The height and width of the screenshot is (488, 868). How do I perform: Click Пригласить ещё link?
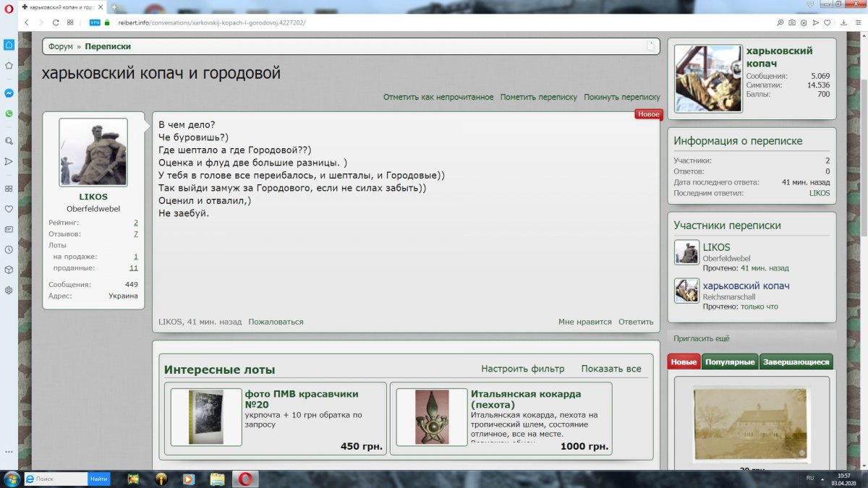coord(702,338)
